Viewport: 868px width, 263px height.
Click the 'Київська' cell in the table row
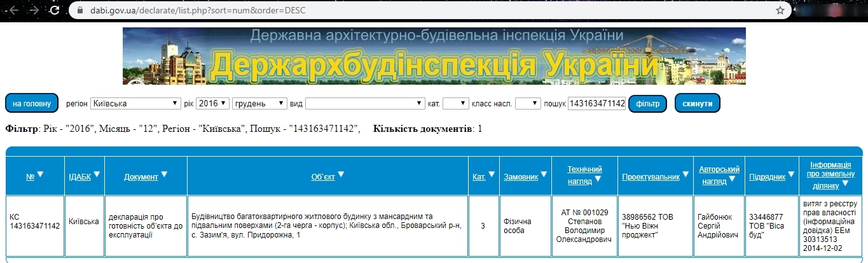(84, 226)
